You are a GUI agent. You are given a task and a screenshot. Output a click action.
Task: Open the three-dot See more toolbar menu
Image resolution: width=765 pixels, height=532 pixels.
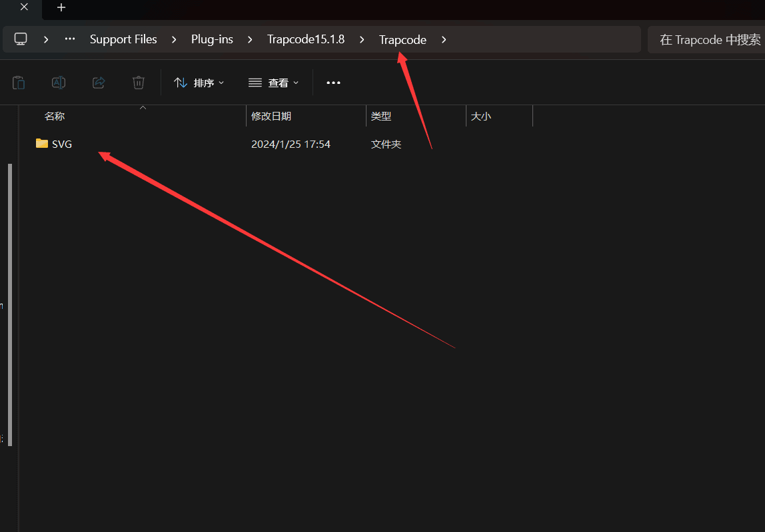click(333, 83)
